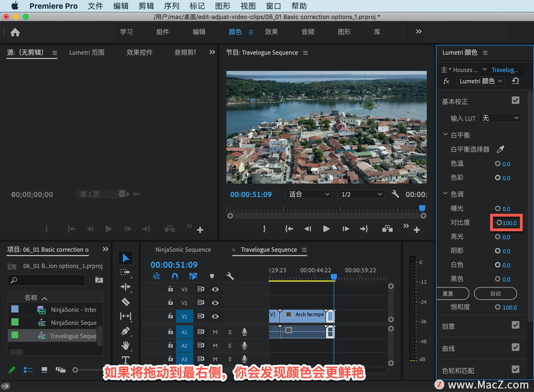Click the white balance eyedropper
The width and height of the screenshot is (534, 392).
[500, 149]
